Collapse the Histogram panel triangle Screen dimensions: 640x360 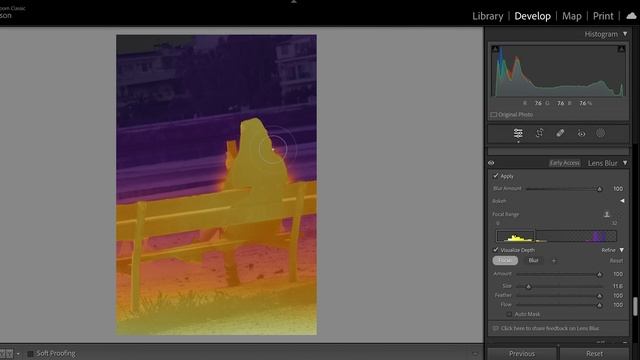625,34
